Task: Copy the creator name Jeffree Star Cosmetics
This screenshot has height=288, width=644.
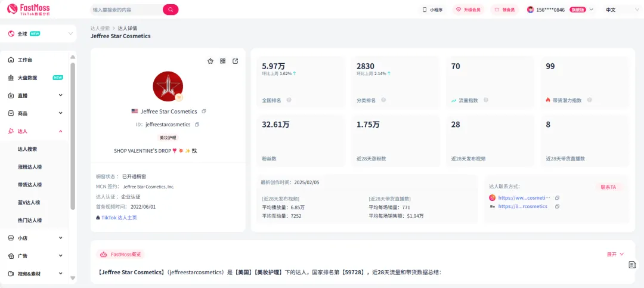Action: pos(204,112)
